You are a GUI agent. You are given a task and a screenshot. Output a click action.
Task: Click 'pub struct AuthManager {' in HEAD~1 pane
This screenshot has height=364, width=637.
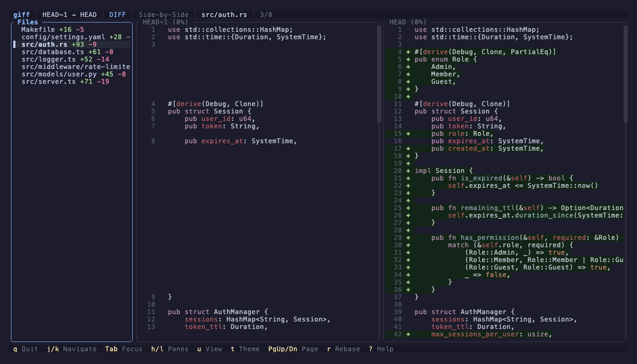click(x=218, y=312)
